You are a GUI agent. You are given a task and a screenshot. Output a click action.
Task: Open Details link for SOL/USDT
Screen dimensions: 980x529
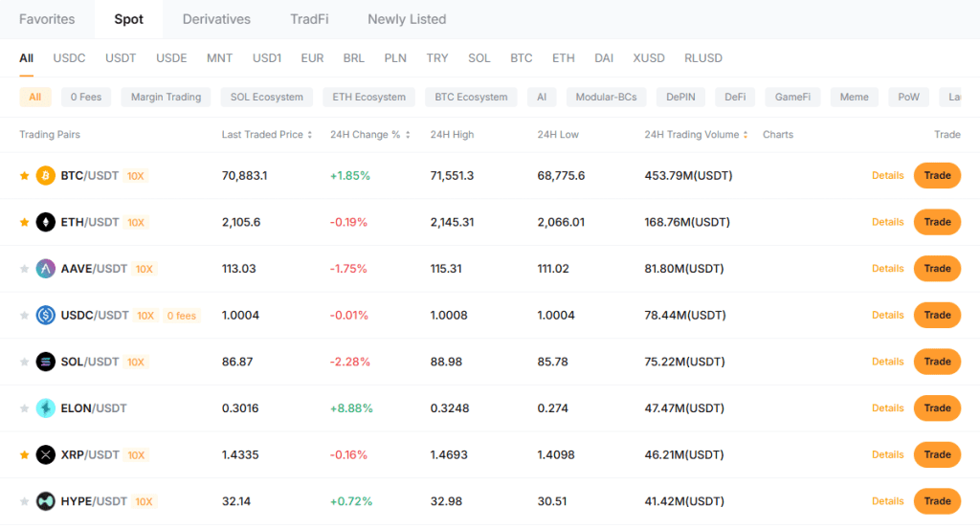point(887,362)
